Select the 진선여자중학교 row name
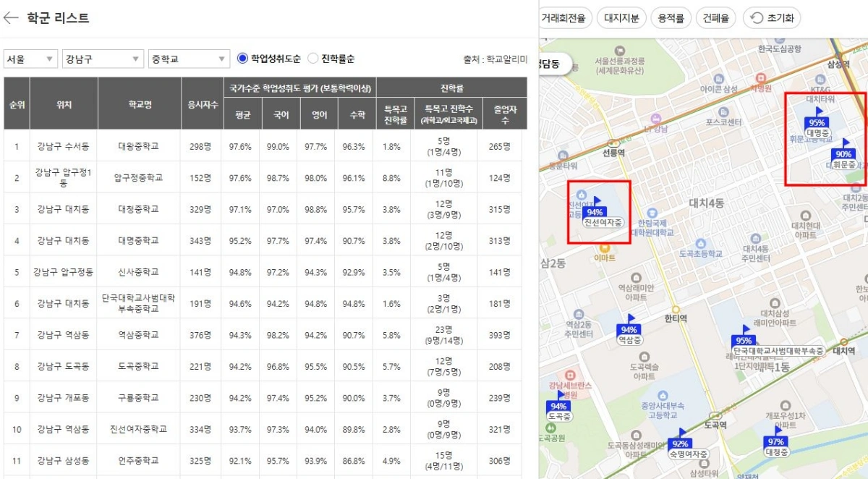 [x=138, y=429]
